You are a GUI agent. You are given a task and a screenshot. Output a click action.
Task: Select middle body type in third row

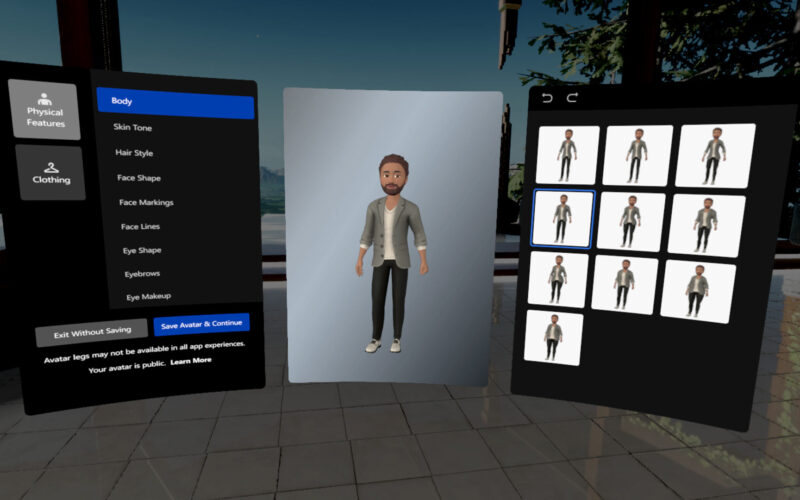pos(624,285)
